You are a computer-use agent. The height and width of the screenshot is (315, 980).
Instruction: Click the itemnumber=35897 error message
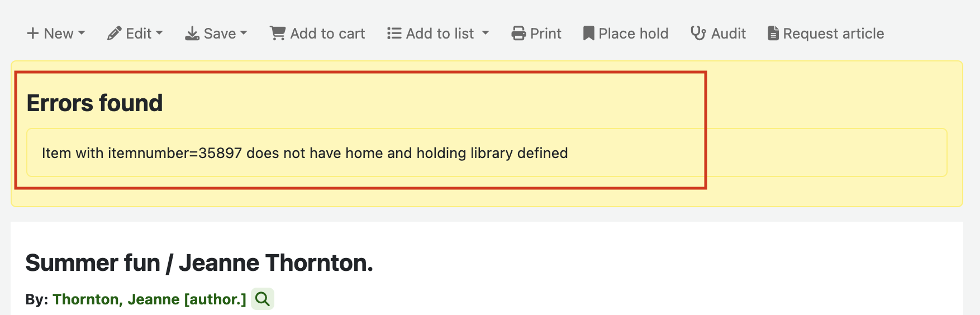click(305, 153)
